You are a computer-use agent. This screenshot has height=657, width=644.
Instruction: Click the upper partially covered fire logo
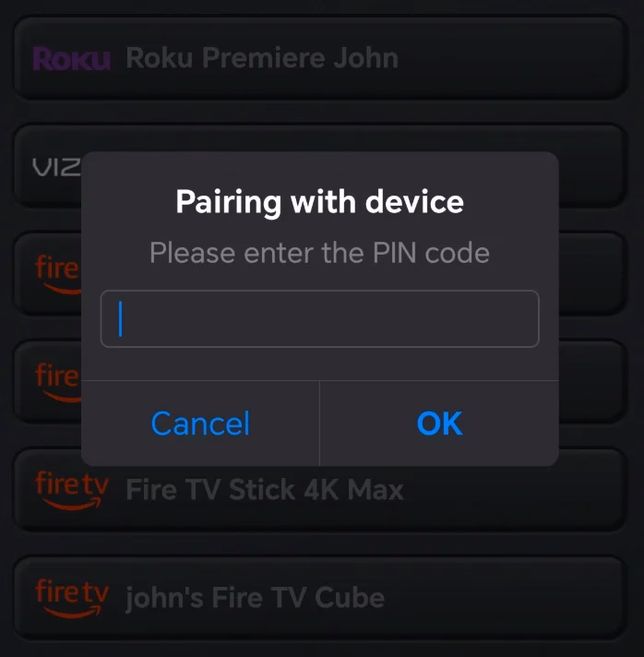coord(58,274)
